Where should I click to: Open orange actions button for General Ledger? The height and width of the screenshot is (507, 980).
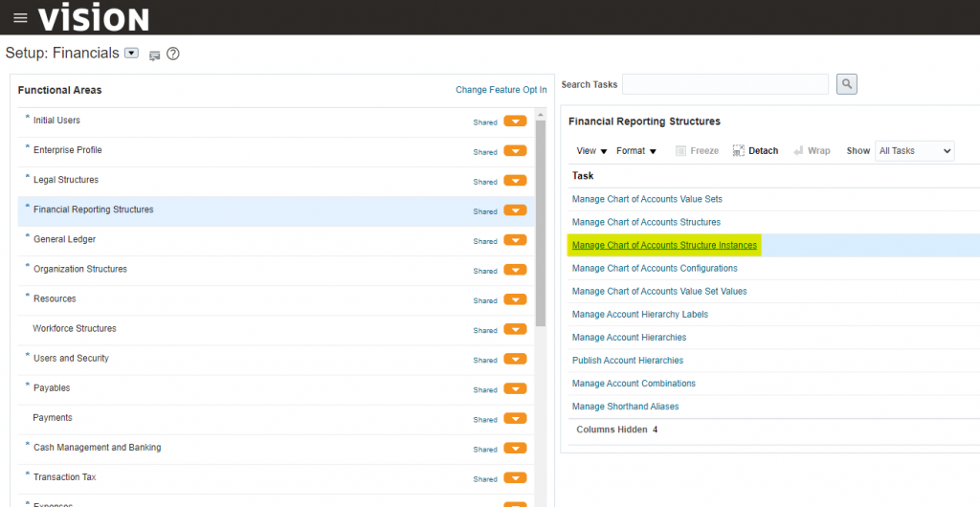click(x=515, y=240)
